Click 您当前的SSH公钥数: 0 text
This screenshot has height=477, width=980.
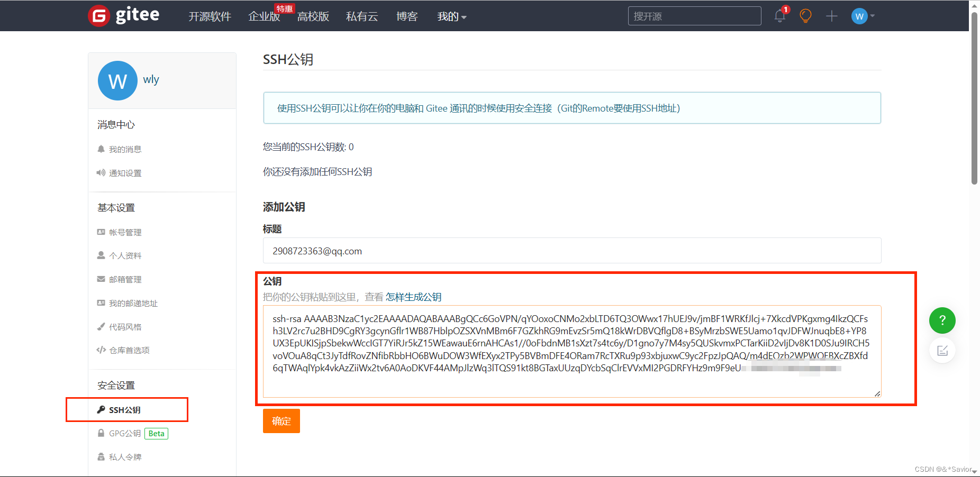coord(308,147)
